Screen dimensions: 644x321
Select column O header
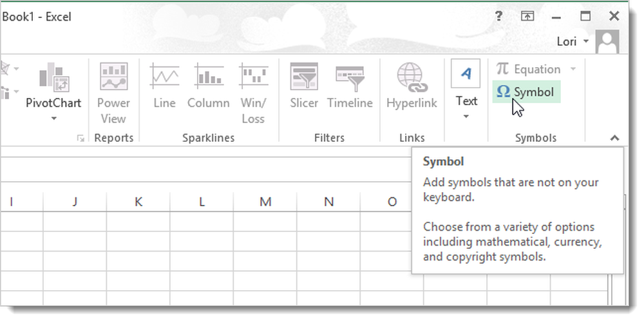click(x=392, y=202)
